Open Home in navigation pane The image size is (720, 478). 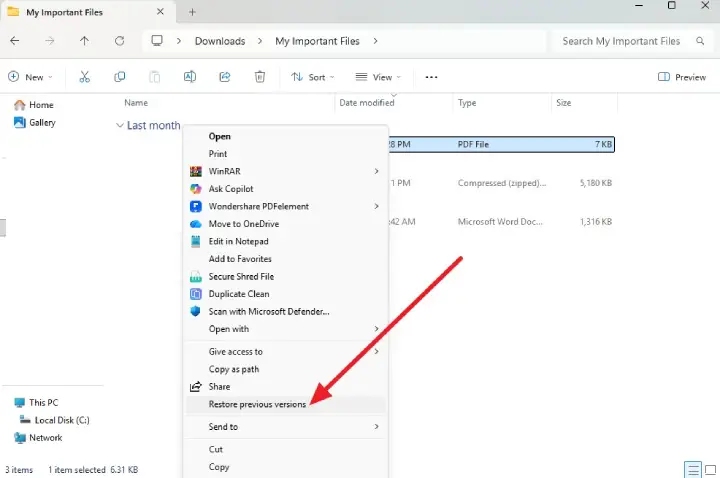pyautogui.click(x=34, y=105)
